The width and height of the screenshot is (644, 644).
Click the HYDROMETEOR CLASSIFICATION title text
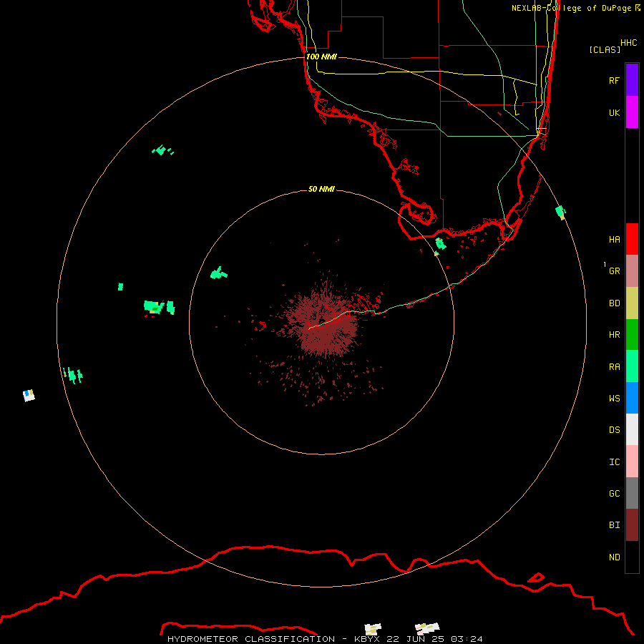coord(251,639)
